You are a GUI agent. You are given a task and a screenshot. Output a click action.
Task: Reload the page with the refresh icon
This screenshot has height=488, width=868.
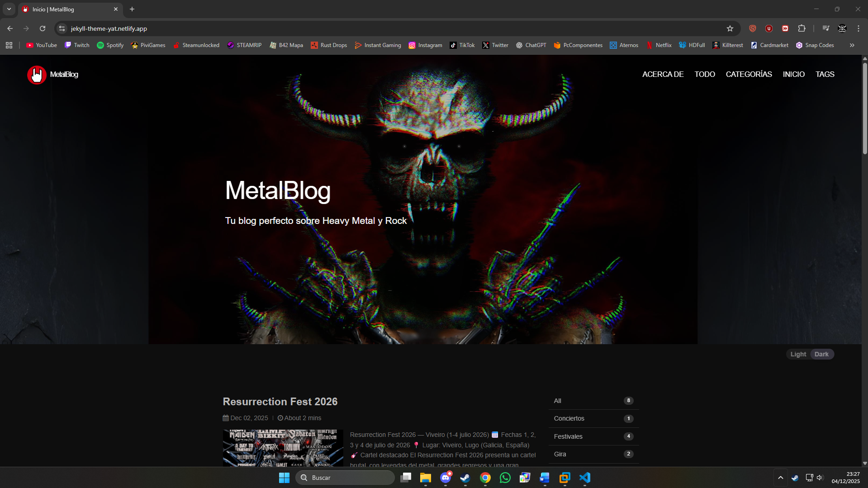[43, 28]
